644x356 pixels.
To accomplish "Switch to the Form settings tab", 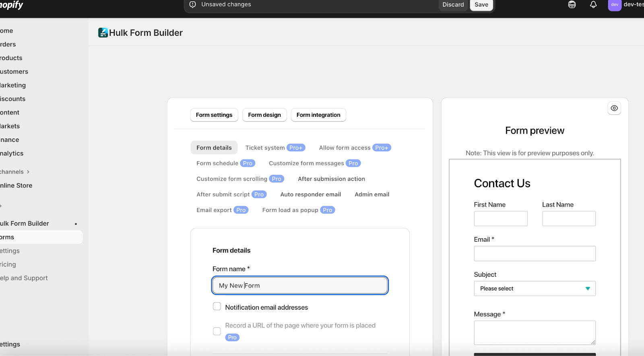I will coord(214,115).
